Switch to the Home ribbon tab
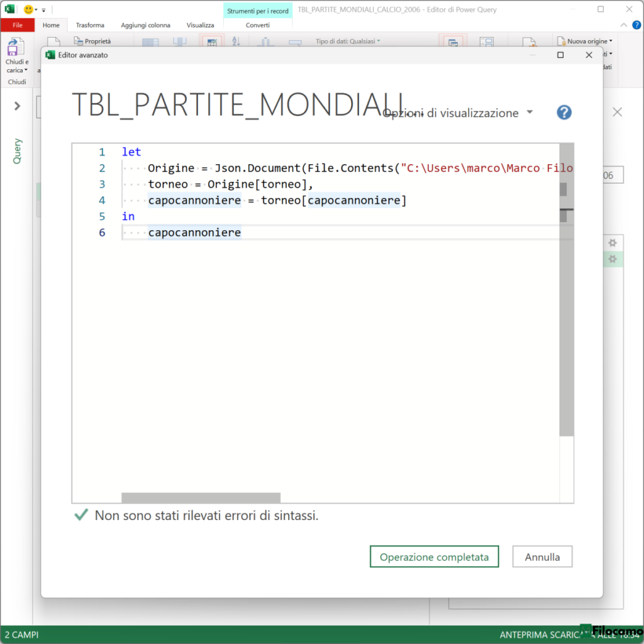Screen dimensions: 644x644 (x=51, y=25)
